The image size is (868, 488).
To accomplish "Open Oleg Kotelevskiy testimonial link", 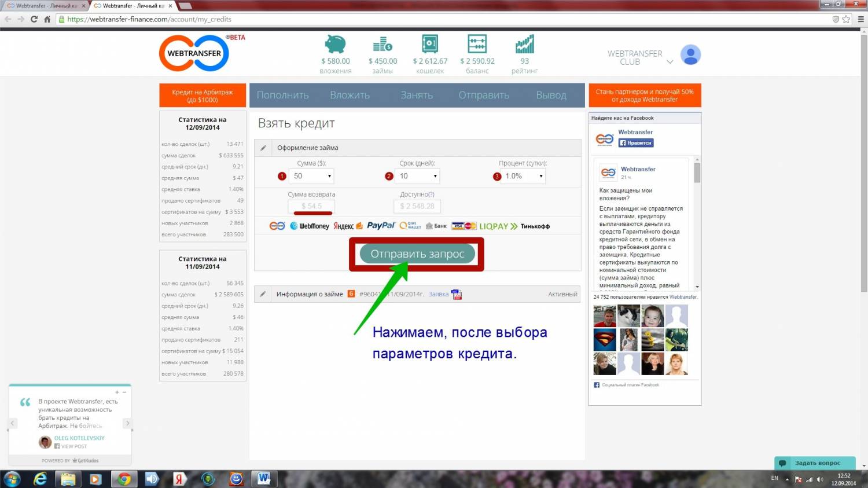I will (79, 438).
